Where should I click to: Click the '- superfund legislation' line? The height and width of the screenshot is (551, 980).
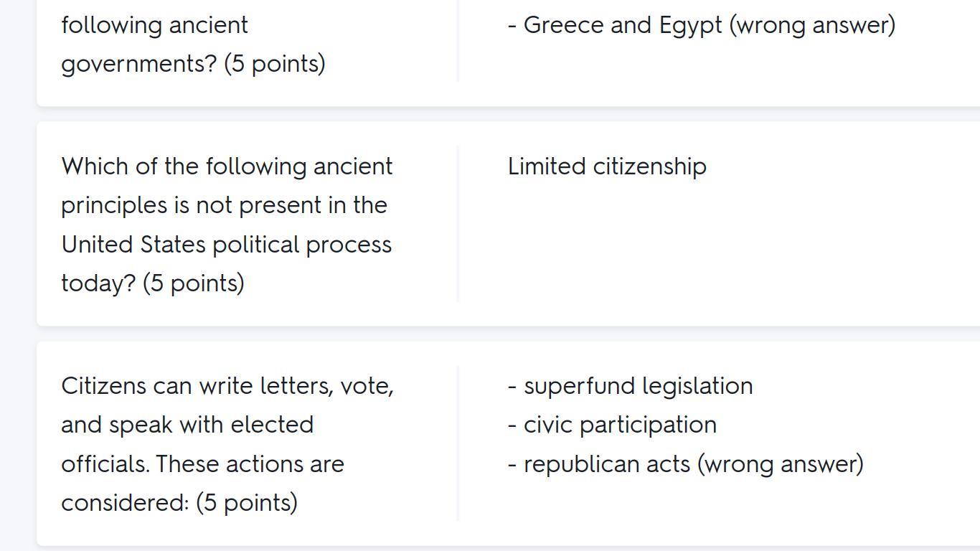pyautogui.click(x=630, y=386)
